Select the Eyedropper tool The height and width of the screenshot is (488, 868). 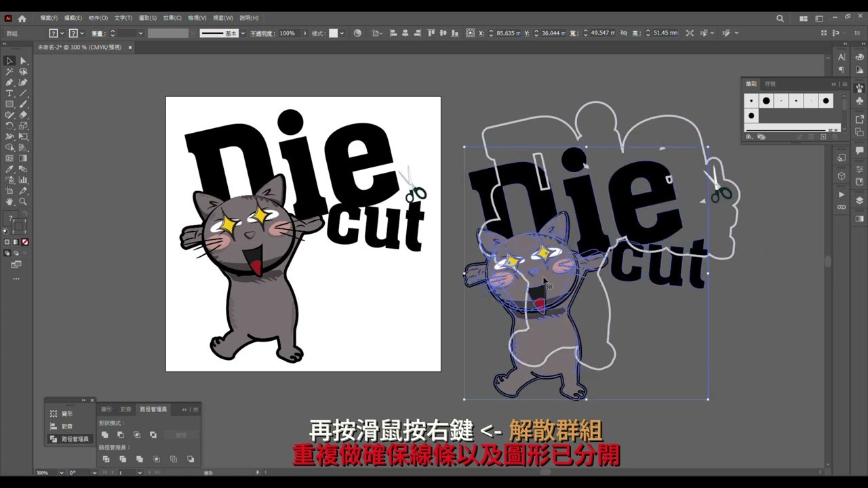[9, 169]
